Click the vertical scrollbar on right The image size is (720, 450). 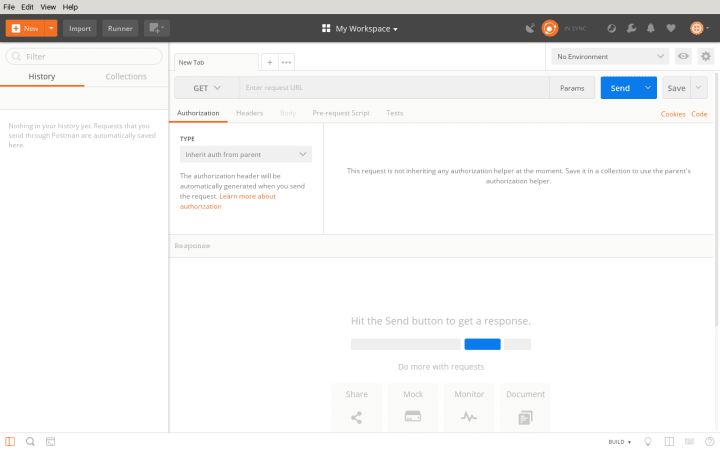tap(716, 199)
